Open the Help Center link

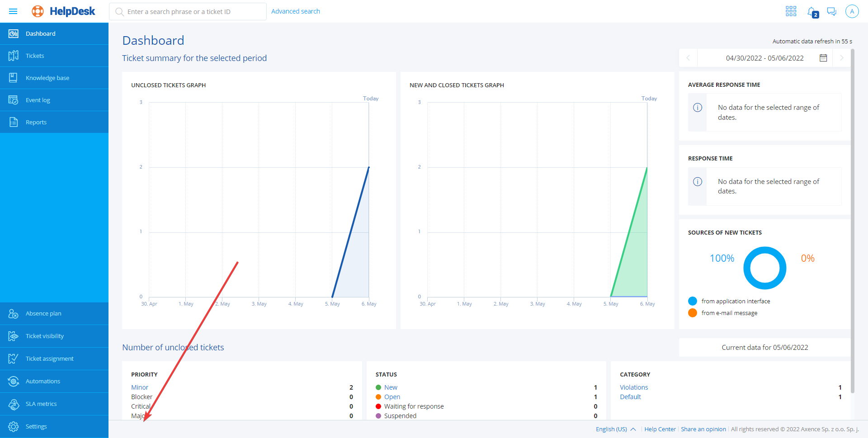click(660, 429)
